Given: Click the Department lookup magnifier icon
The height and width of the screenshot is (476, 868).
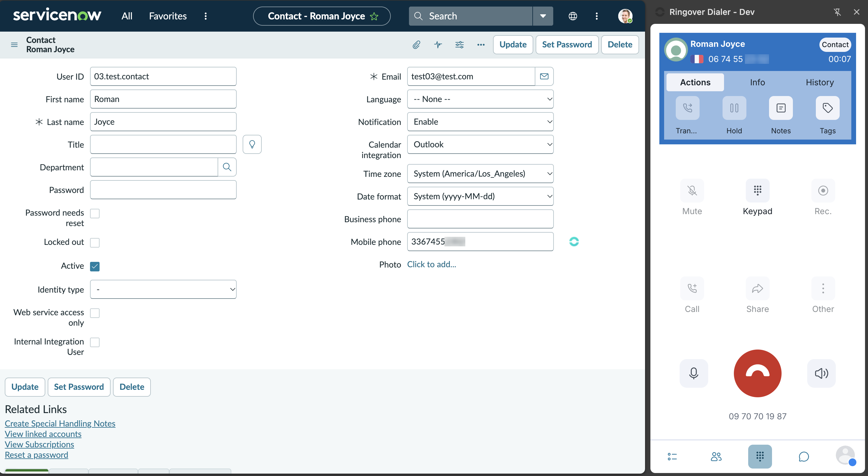Looking at the screenshot, I should 227,167.
